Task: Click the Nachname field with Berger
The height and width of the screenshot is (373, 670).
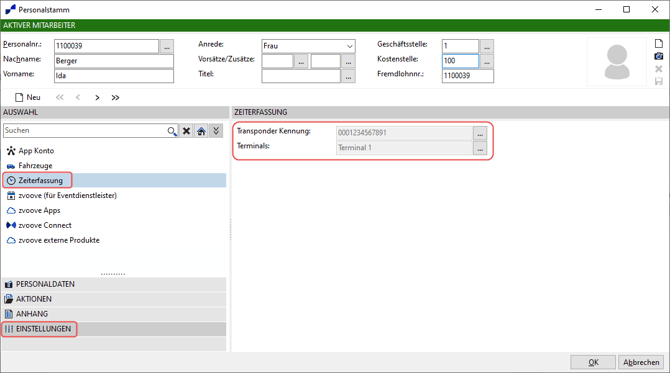Action: tap(114, 61)
